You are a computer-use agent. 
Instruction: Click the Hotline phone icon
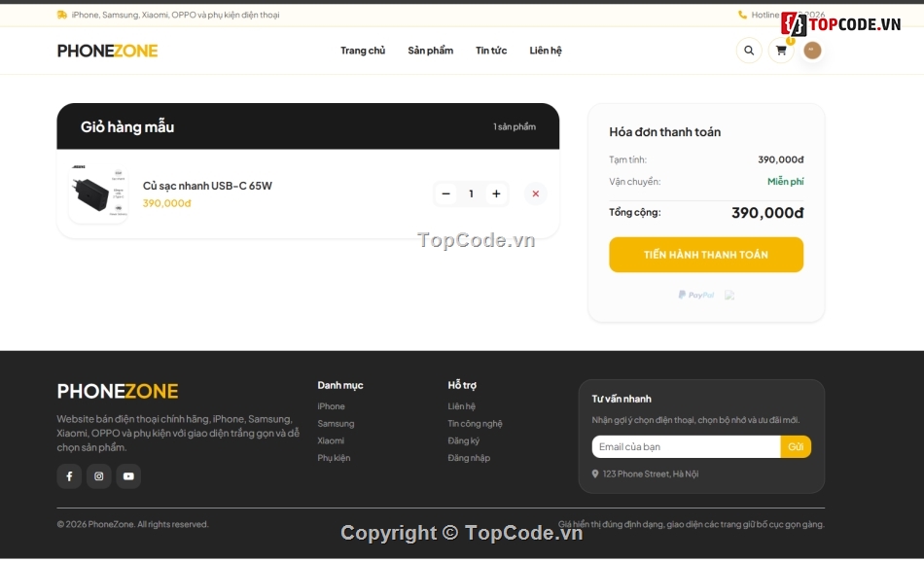click(x=742, y=15)
